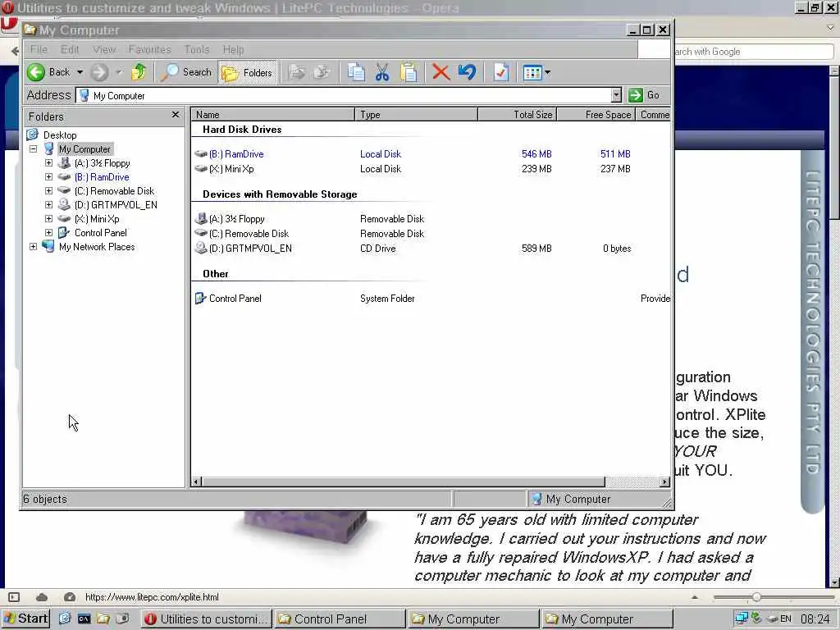The image size is (840, 630).
Task: Open the File menu
Action: click(39, 49)
